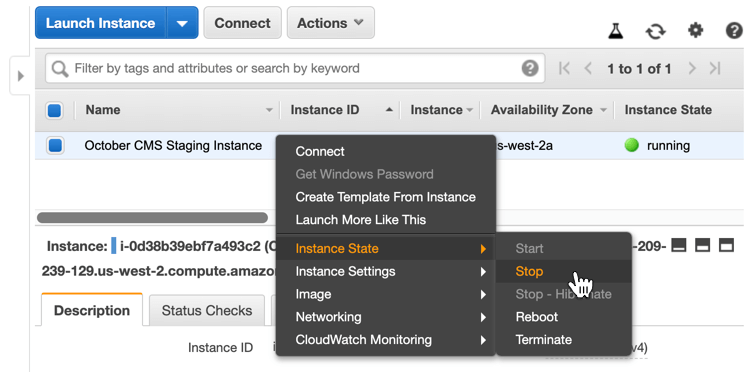This screenshot has height=372, width=750.
Task: Go to the first page of results
Action: pyautogui.click(x=565, y=68)
